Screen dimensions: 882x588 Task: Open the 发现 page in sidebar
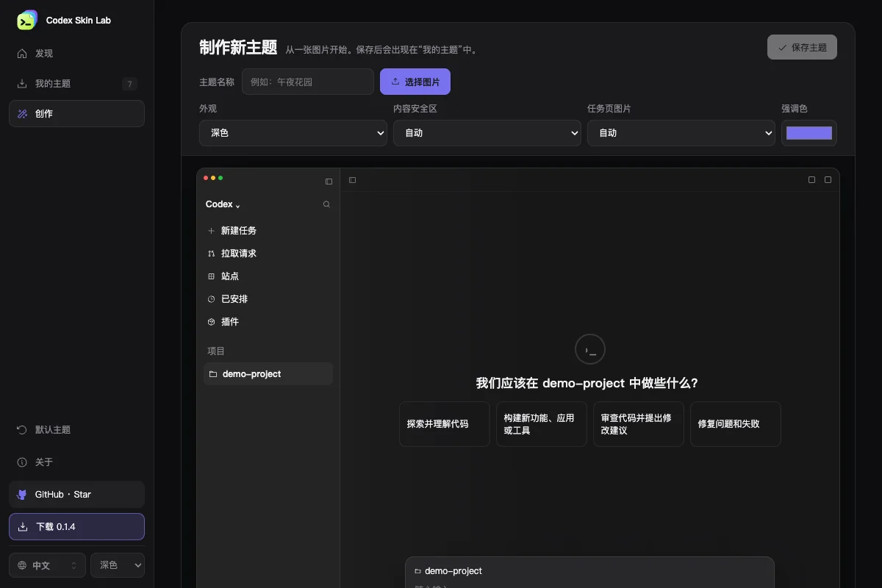pyautogui.click(x=76, y=54)
